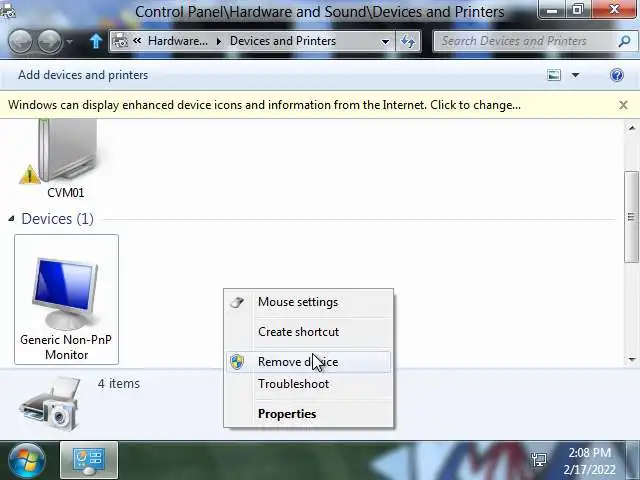The image size is (640, 480).
Task: Choose Create shortcut from context menu
Action: 308,332
